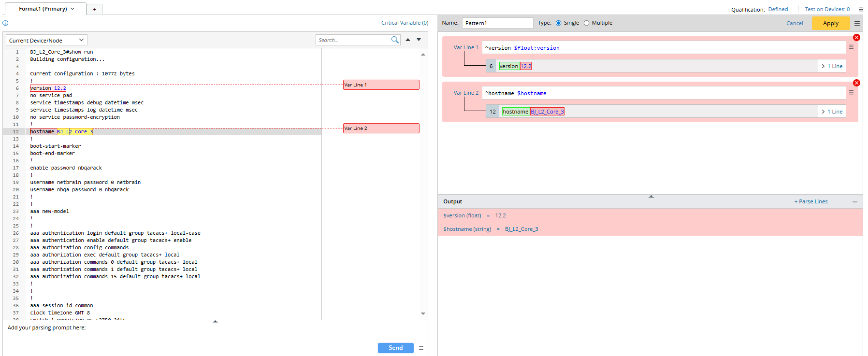The image size is (868, 356).
Task: Select the Single type radio button
Action: (559, 23)
